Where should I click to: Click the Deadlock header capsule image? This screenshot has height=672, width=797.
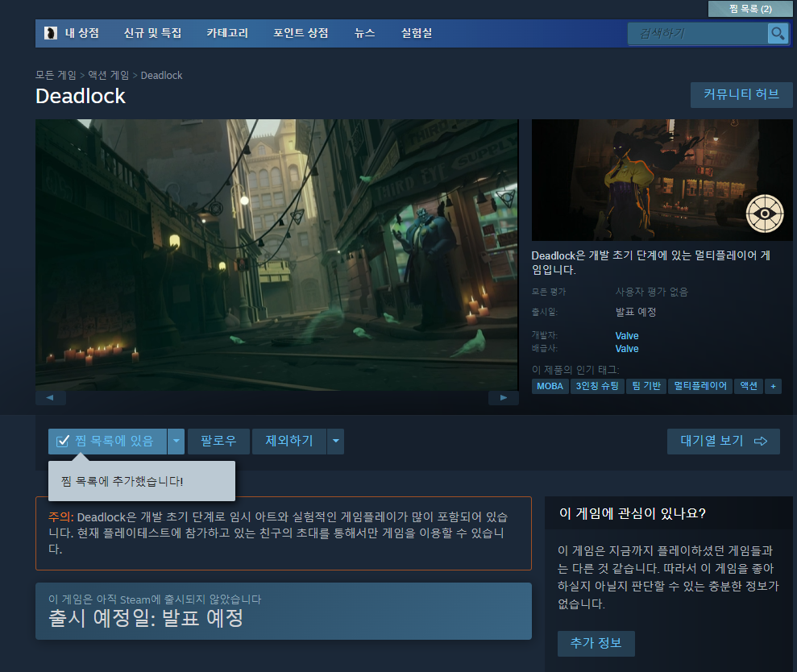[x=662, y=180]
